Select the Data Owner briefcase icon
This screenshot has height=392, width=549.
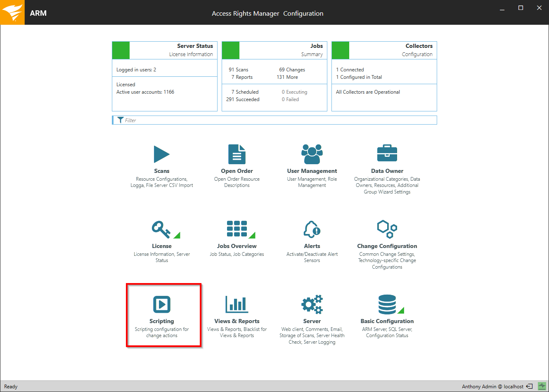tap(387, 154)
